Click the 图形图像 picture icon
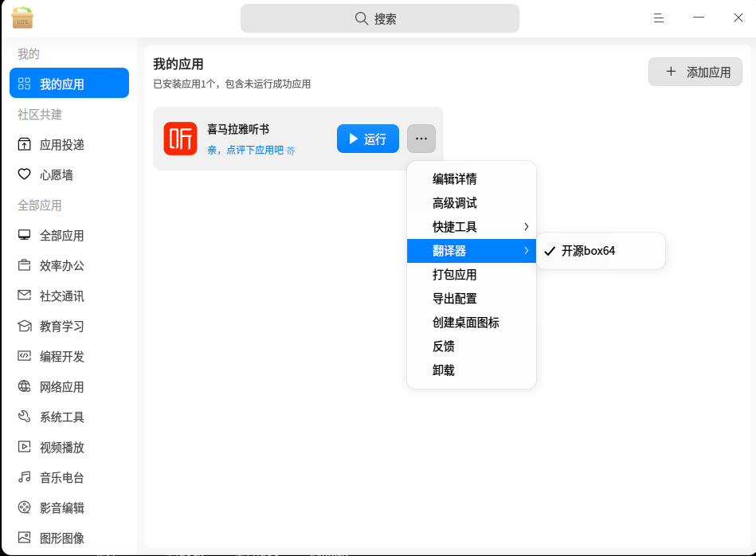Image resolution: width=756 pixels, height=556 pixels. (x=24, y=537)
